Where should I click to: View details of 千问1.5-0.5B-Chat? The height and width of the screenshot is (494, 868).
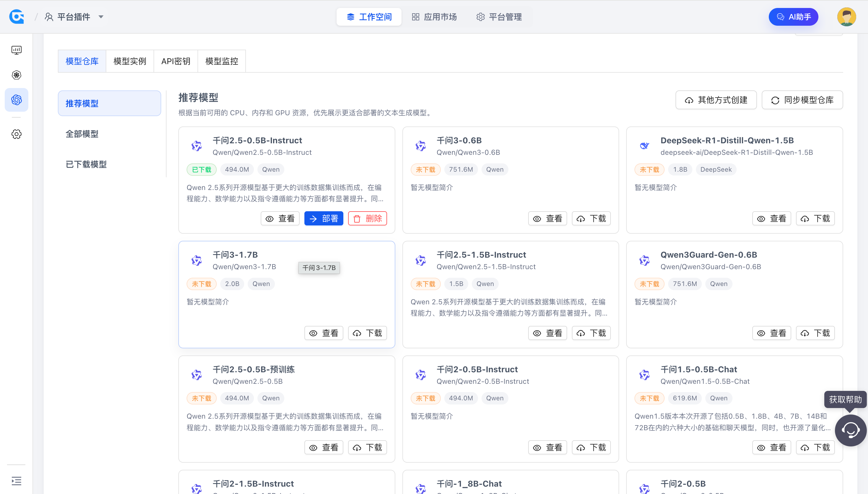pyautogui.click(x=771, y=447)
